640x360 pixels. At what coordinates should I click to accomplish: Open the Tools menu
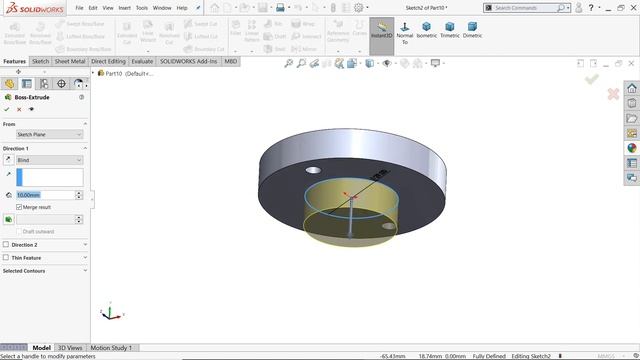point(142,8)
